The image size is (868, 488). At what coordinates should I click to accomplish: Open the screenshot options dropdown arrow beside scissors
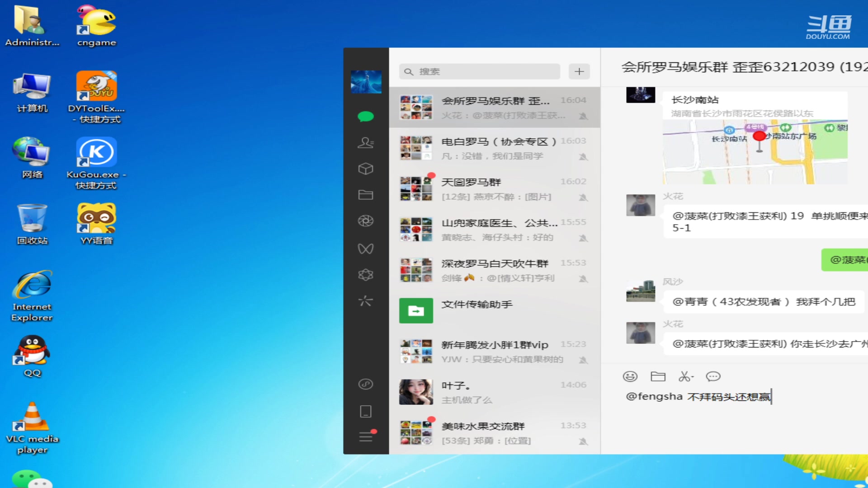(693, 376)
